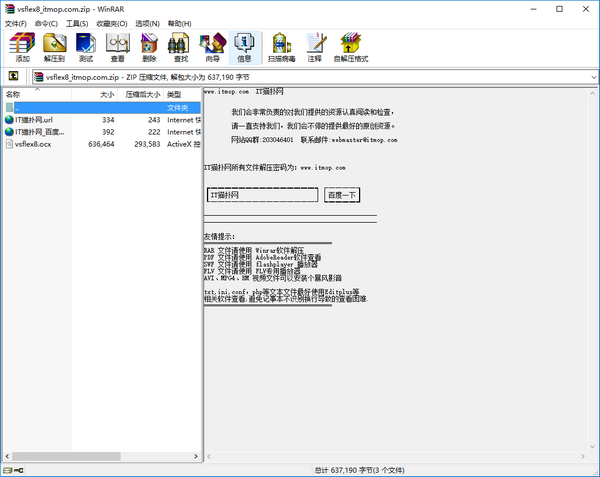The width and height of the screenshot is (600, 477).
Task: Open the Help (帮助) menu
Action: pos(179,24)
